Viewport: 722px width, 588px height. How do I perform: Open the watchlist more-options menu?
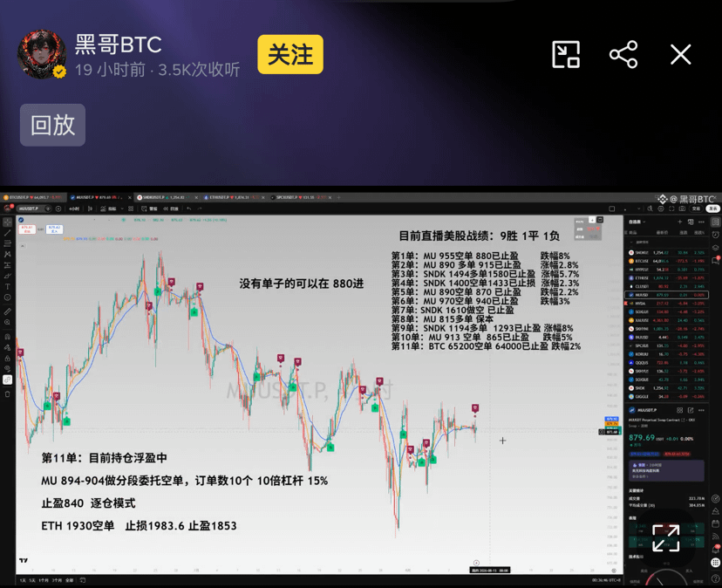701,222
